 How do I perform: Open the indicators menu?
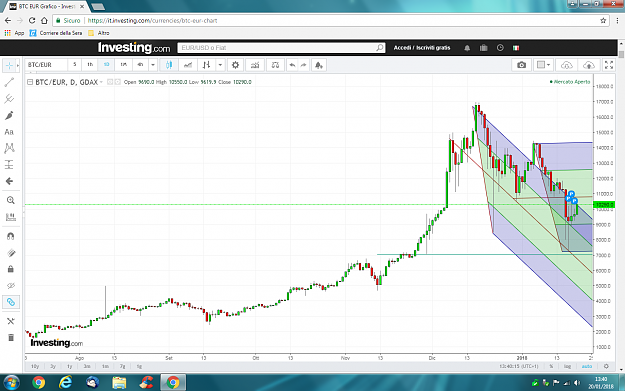pyautogui.click(x=255, y=65)
